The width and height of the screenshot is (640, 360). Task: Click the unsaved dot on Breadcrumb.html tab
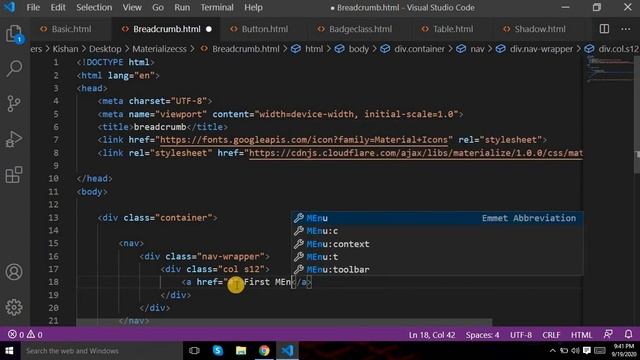pyautogui.click(x=209, y=29)
